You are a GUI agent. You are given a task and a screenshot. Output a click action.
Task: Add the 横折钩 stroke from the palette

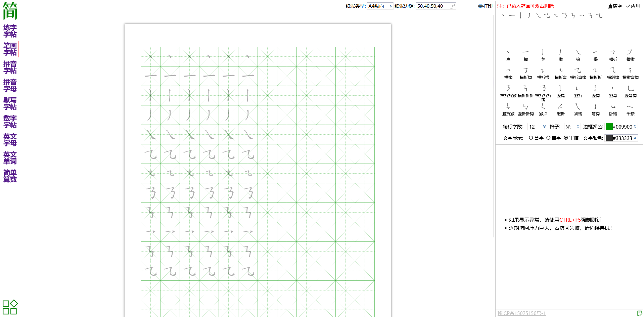(525, 73)
